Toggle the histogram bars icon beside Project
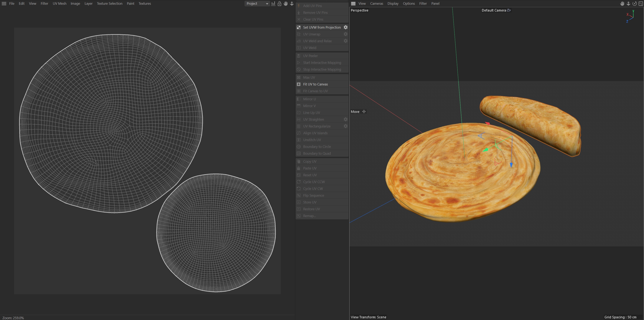Image resolution: width=644 pixels, height=320 pixels. [x=273, y=4]
